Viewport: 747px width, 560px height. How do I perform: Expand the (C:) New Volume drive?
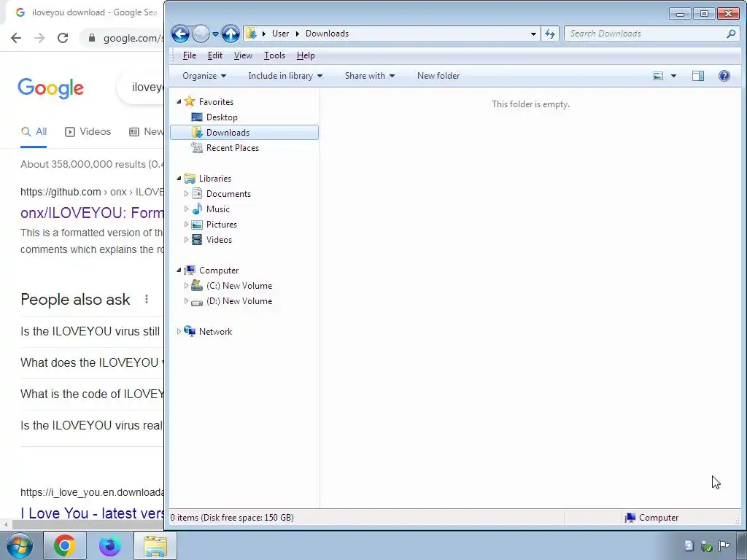pyautogui.click(x=186, y=286)
